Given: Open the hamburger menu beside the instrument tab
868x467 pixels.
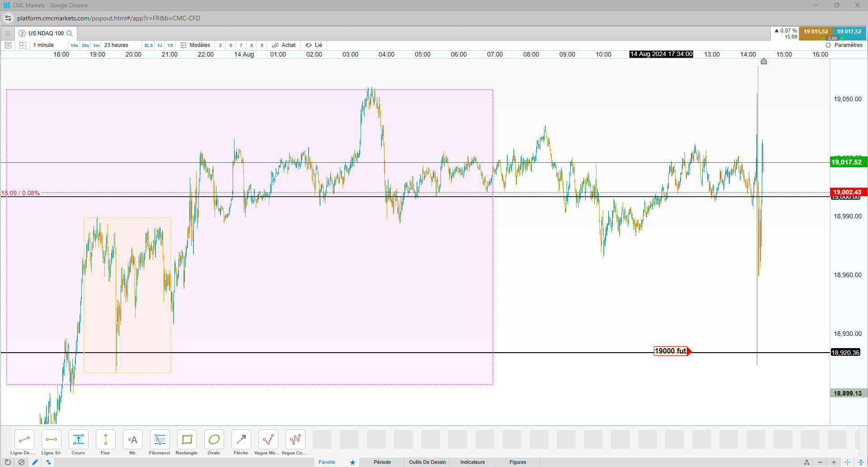Looking at the screenshot, I should 7,33.
